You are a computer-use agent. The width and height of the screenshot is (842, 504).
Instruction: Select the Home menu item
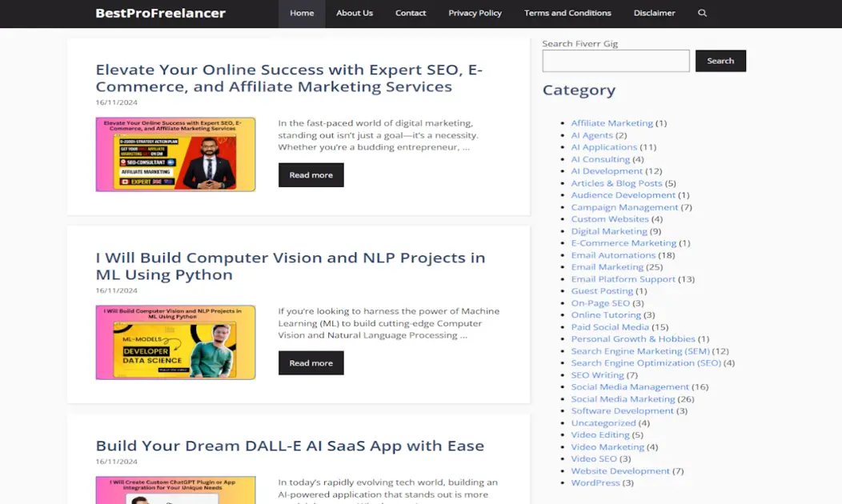pos(302,13)
